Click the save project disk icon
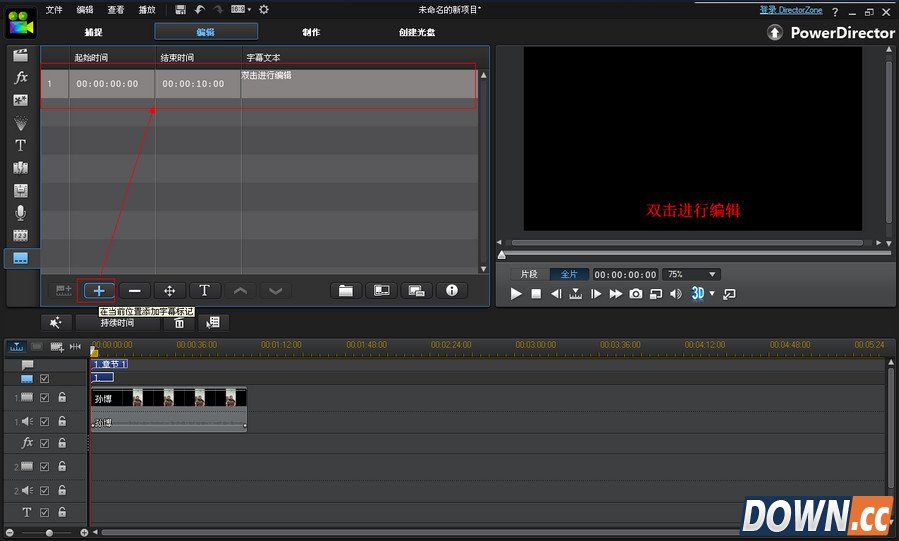The height and width of the screenshot is (541, 899). point(181,9)
